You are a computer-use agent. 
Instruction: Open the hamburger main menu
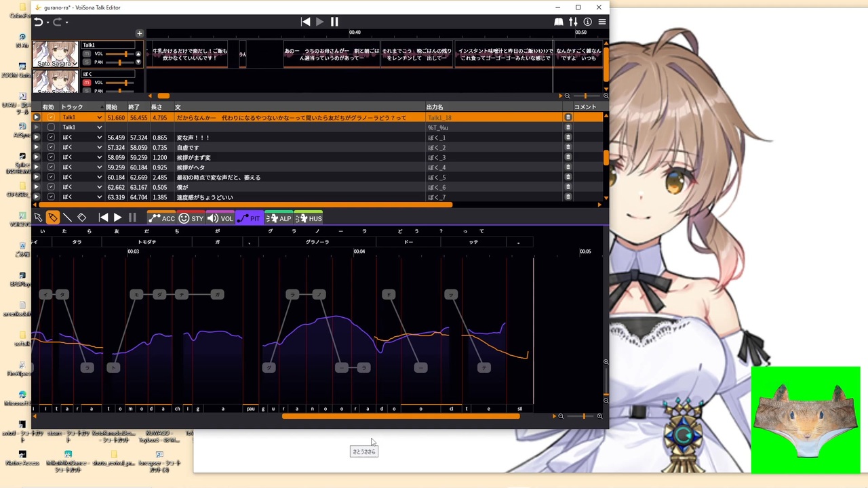[x=601, y=22]
